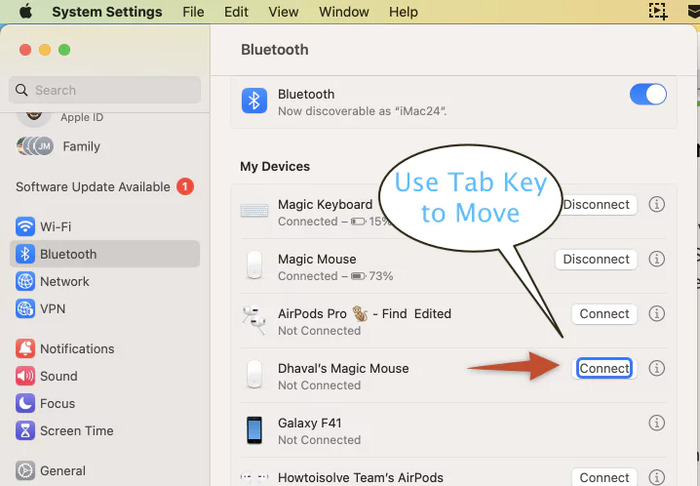Select General in the sidebar
The height and width of the screenshot is (486, 700).
pos(62,471)
